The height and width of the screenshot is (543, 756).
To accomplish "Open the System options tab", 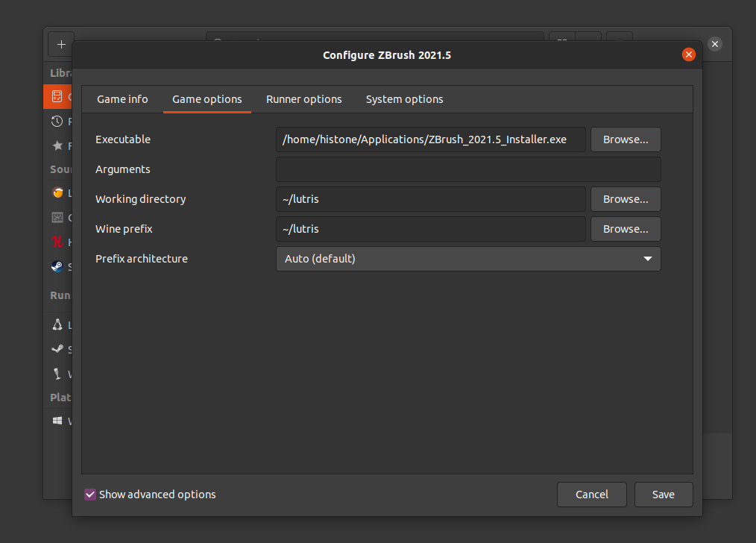I will point(404,99).
